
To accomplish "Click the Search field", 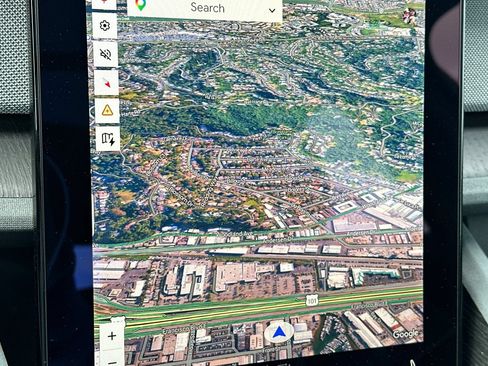I will click(205, 9).
